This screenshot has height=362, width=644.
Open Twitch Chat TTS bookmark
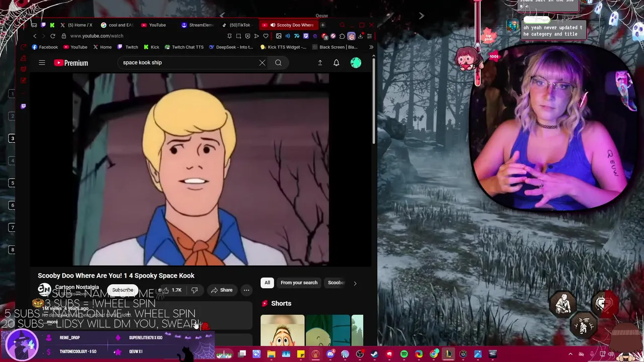[x=184, y=47]
